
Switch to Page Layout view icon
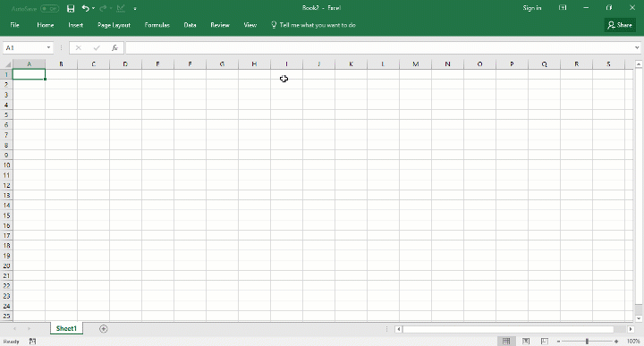(x=526, y=341)
